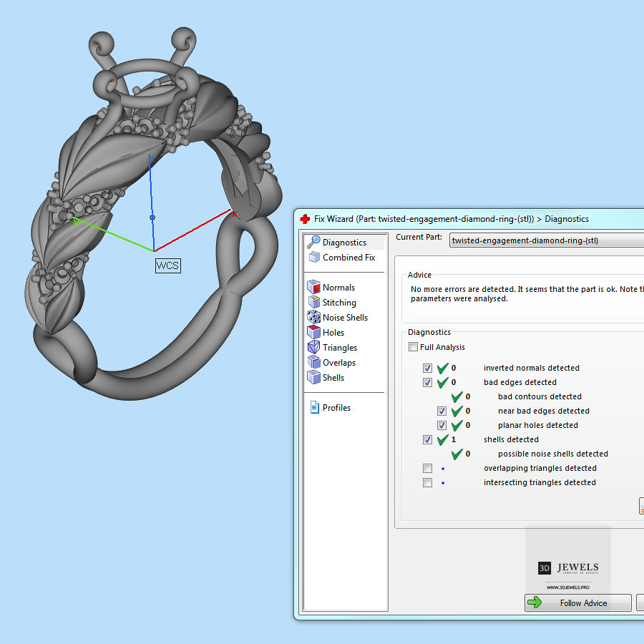Go to the Stitching section
Image resolution: width=644 pixels, height=644 pixels.
pyautogui.click(x=339, y=303)
